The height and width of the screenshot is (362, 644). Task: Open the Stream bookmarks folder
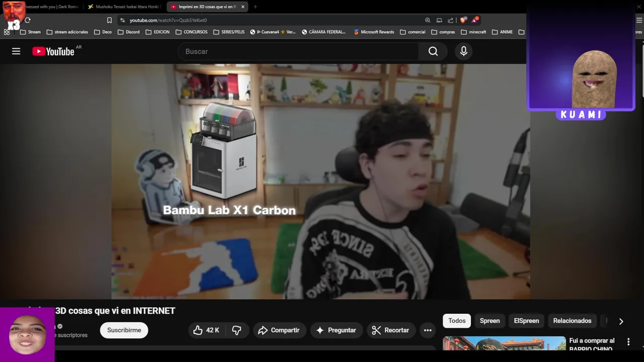(x=30, y=32)
